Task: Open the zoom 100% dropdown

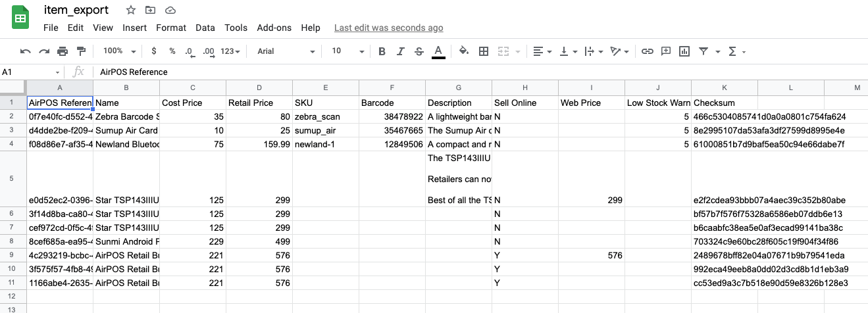Action: (119, 51)
